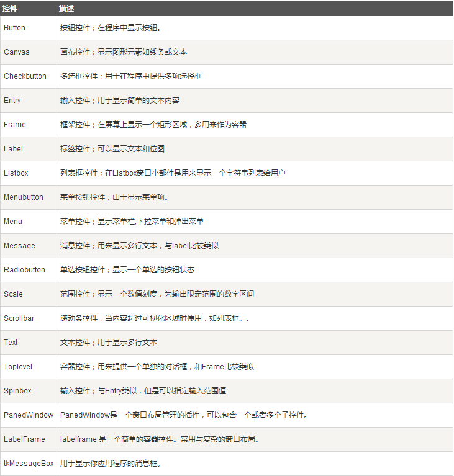Click description '单选按钮控件；显示一个单选的按钮状态'

point(127,270)
